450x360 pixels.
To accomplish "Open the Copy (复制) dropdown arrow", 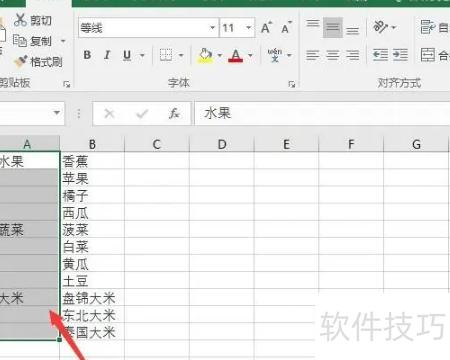I will pos(63,41).
